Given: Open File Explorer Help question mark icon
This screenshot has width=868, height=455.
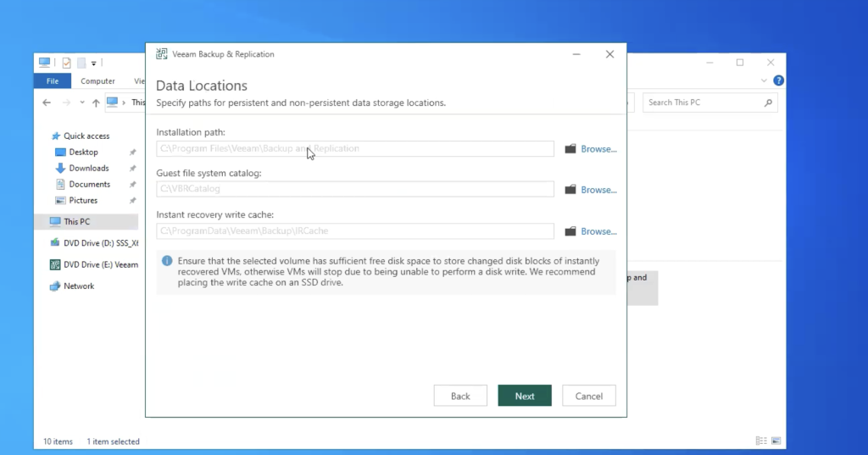Looking at the screenshot, I should 778,80.
